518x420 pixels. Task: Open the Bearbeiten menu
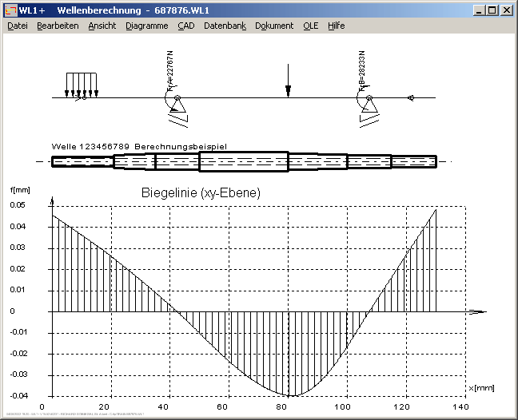pyautogui.click(x=58, y=26)
